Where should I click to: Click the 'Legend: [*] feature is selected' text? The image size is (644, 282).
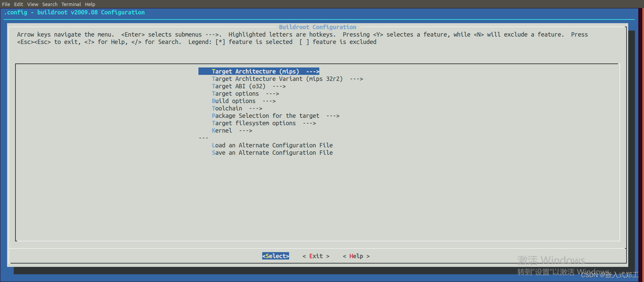(240, 42)
